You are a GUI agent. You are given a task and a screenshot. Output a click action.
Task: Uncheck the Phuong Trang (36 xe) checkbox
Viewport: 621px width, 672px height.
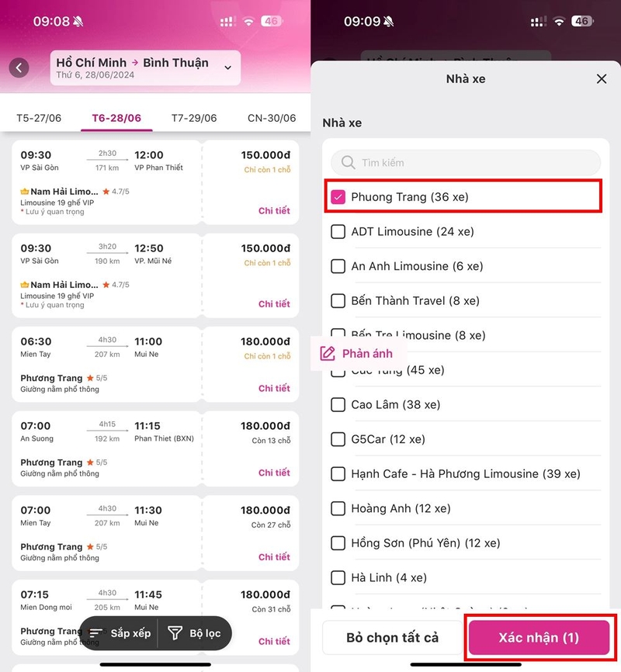tap(338, 197)
